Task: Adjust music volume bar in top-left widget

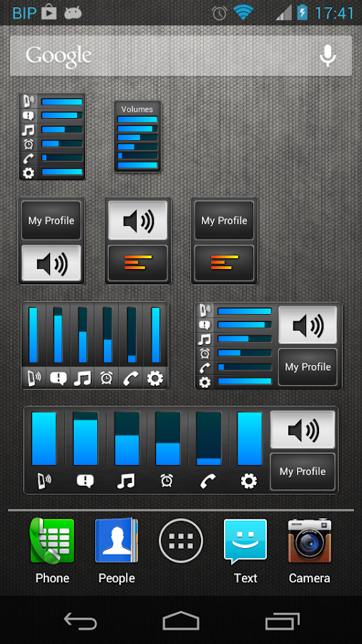Action: pos(62,130)
